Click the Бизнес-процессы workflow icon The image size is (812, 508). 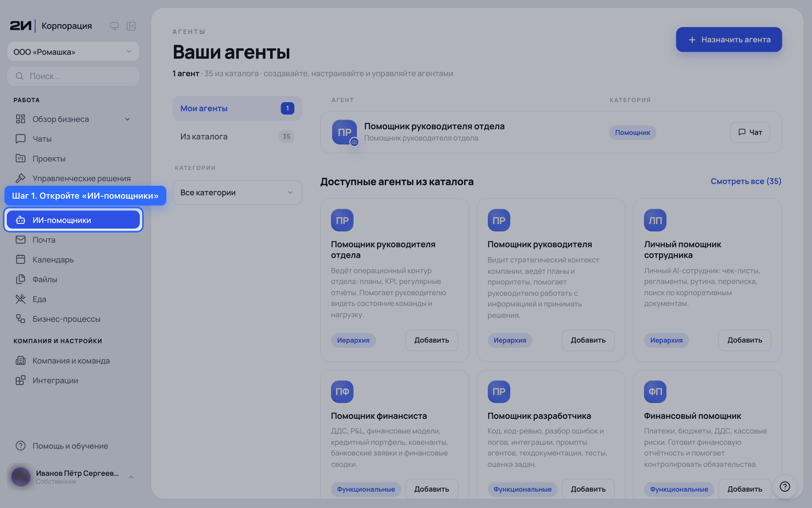pyautogui.click(x=21, y=319)
